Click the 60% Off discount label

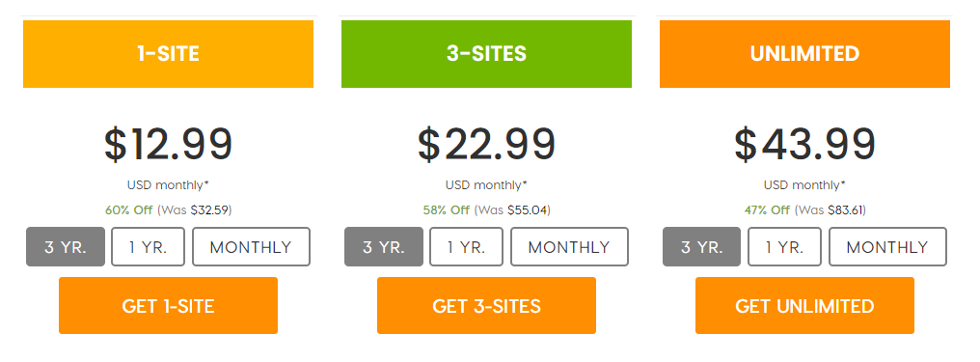coord(128,210)
